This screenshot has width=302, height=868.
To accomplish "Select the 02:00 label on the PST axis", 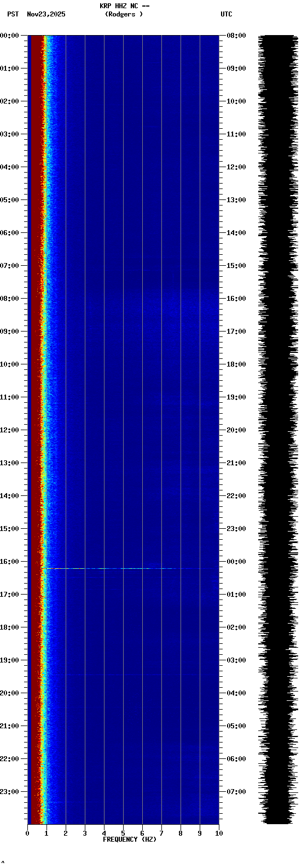I will [9, 101].
